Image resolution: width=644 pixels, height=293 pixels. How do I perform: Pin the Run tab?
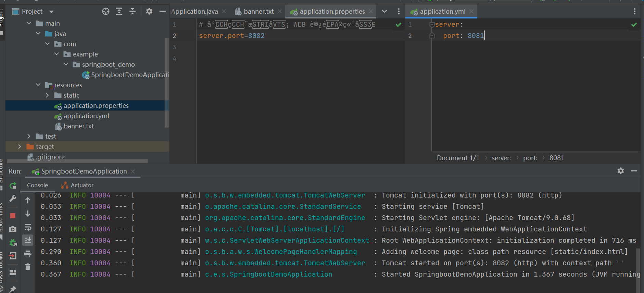pos(13,289)
